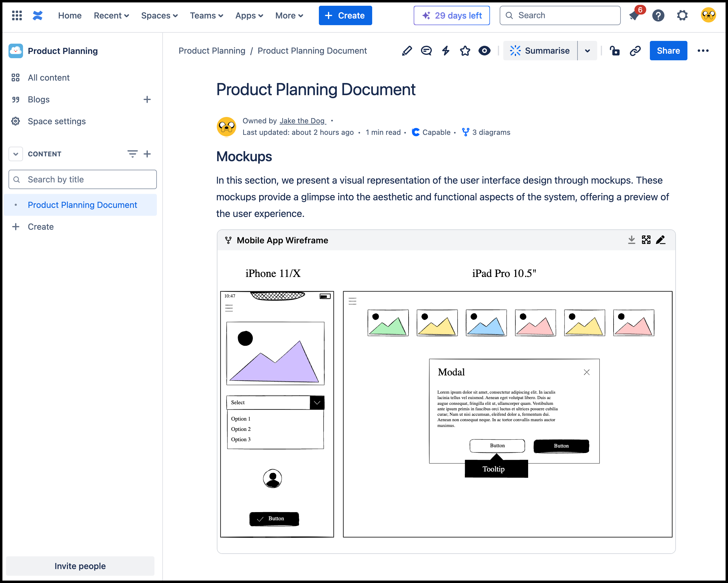Open Jake the Dog profile link
Screen dimensions: 728x583
302,121
